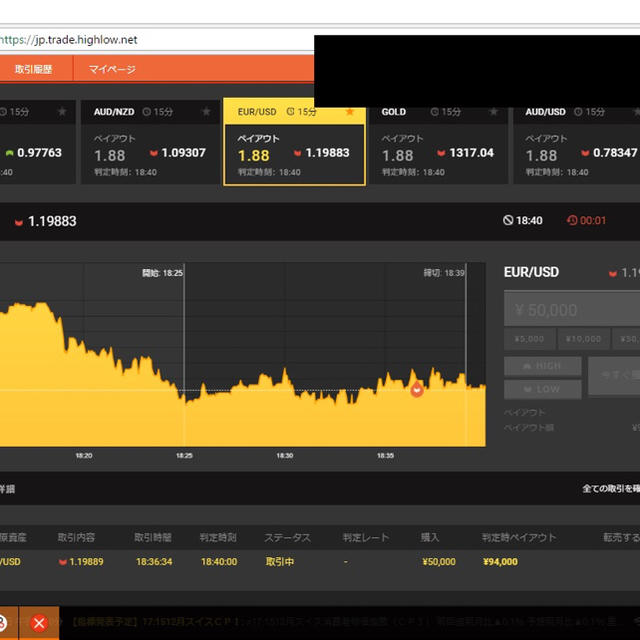Click the down arrow beside 1.09307
The width and height of the screenshot is (640, 640).
tap(154, 153)
